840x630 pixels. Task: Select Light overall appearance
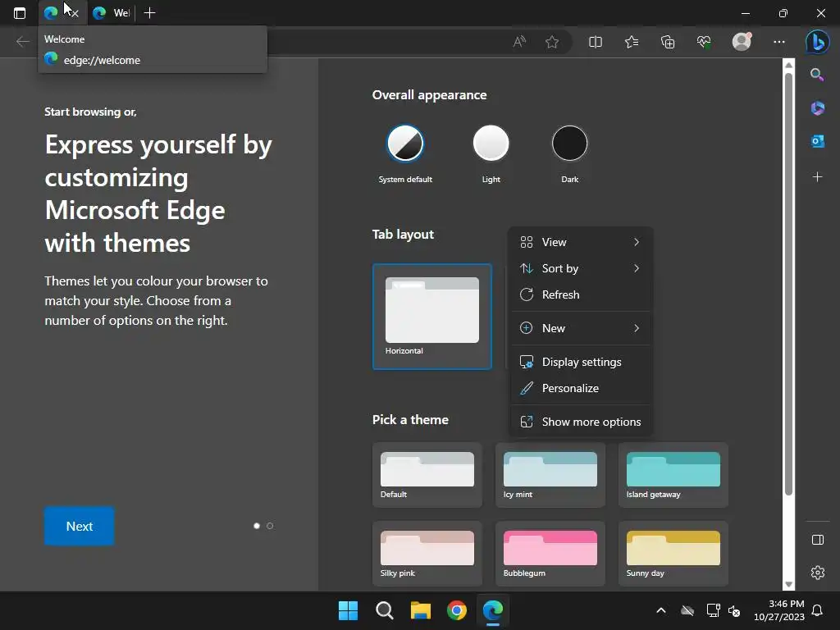[x=491, y=144]
